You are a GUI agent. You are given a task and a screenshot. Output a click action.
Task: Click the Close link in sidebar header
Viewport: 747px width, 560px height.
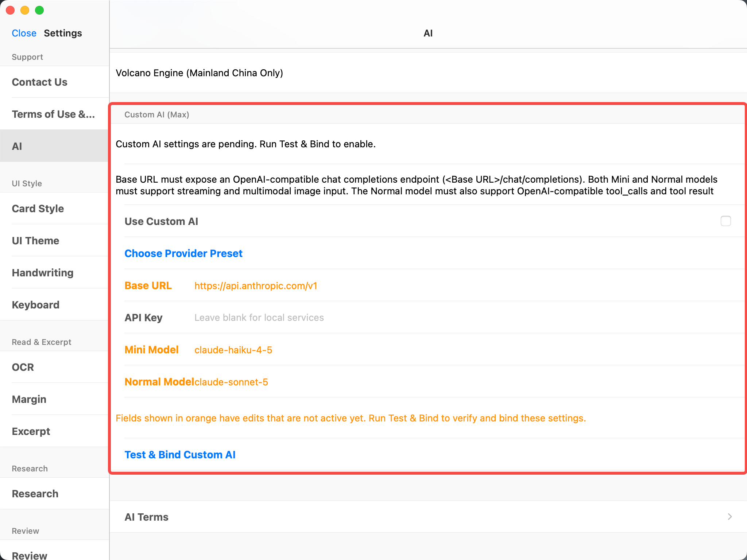(24, 33)
